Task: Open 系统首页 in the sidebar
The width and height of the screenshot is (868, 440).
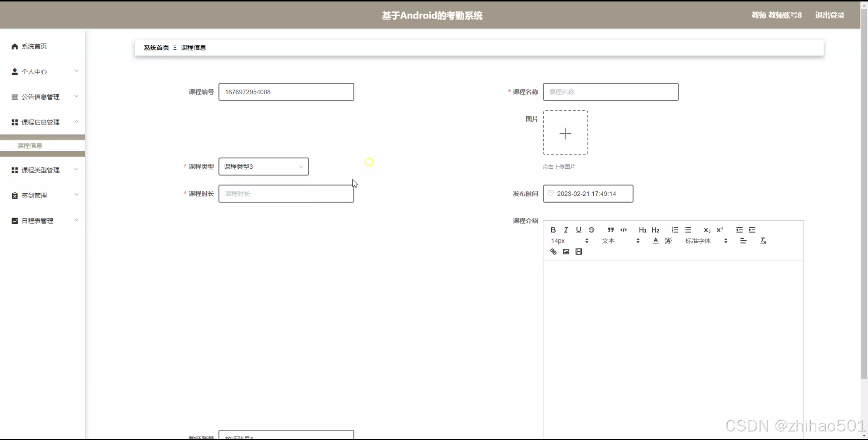Action: (x=34, y=46)
